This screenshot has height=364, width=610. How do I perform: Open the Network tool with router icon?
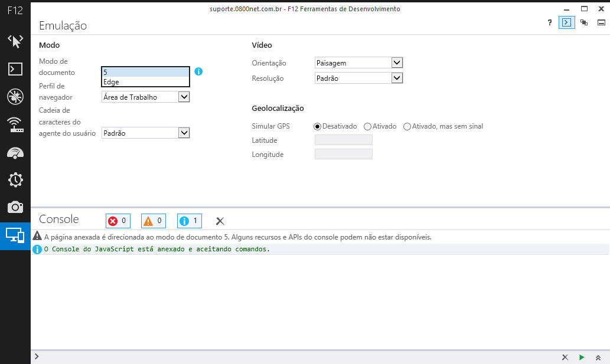(15, 124)
